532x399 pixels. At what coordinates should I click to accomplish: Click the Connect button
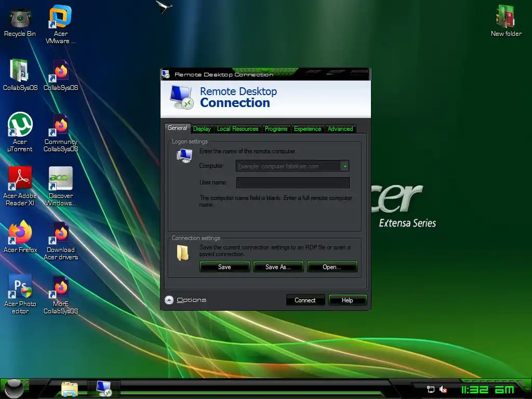(305, 300)
